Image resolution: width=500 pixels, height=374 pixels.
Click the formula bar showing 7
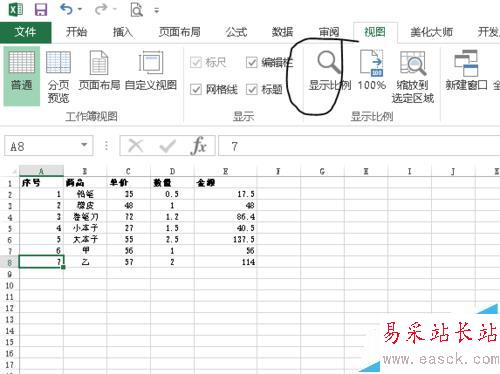(x=359, y=146)
